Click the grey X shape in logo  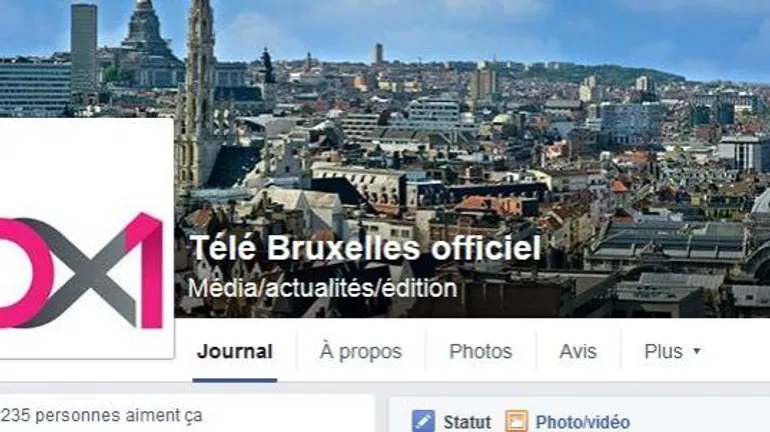[x=83, y=273]
